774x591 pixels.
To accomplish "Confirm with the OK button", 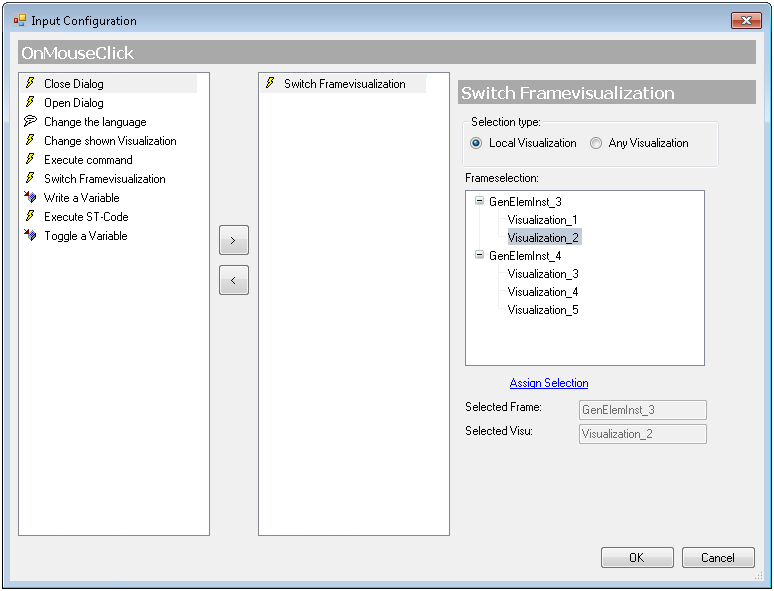I will [x=637, y=557].
